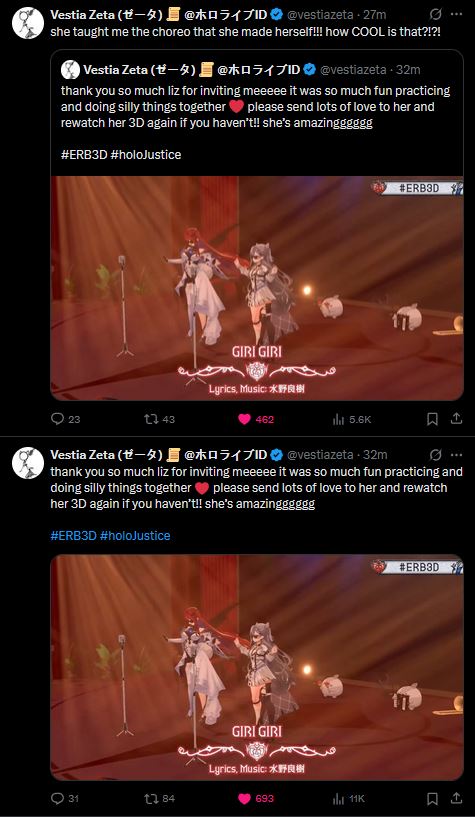
Task: Bookmark the top tweet about the choreo
Action: [432, 419]
